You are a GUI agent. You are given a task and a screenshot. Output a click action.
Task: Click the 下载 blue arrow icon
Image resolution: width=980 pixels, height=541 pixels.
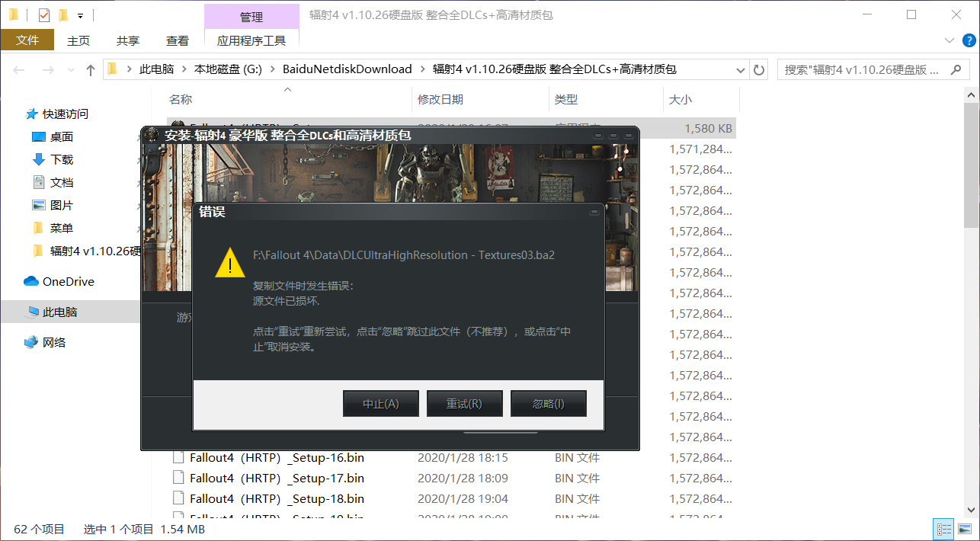(39, 160)
